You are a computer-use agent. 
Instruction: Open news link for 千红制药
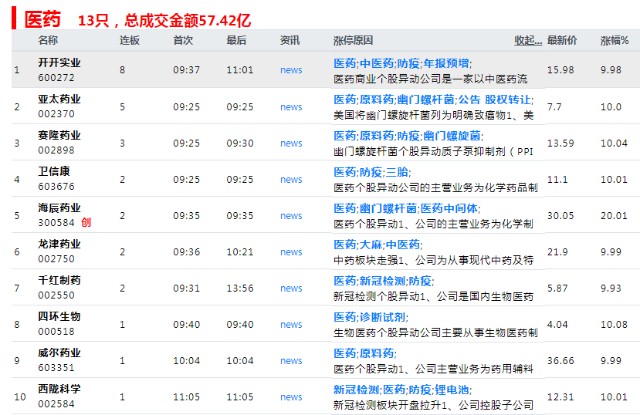(x=291, y=289)
